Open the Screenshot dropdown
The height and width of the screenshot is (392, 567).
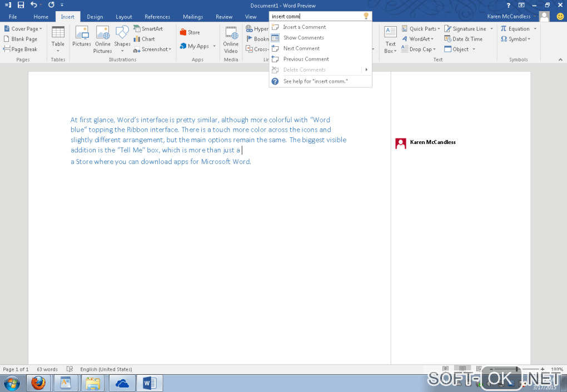152,49
